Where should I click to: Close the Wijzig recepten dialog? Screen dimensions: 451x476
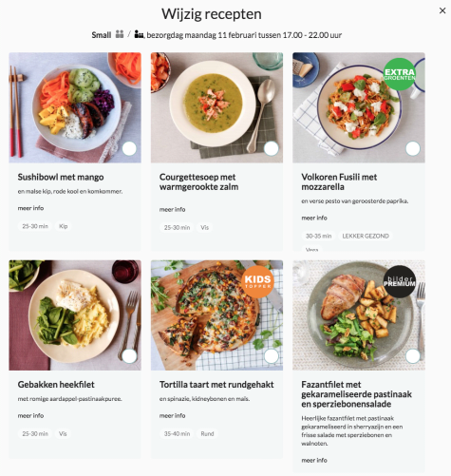coord(442,10)
